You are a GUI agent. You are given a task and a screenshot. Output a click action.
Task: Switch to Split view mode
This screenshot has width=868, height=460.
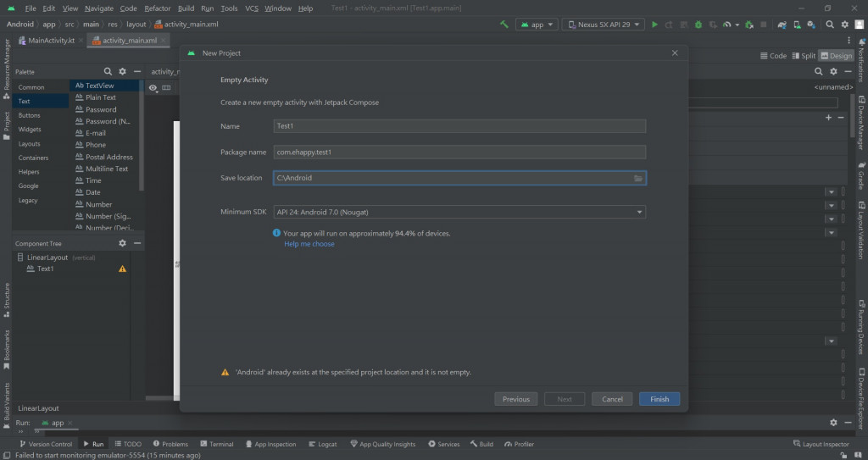pyautogui.click(x=804, y=55)
